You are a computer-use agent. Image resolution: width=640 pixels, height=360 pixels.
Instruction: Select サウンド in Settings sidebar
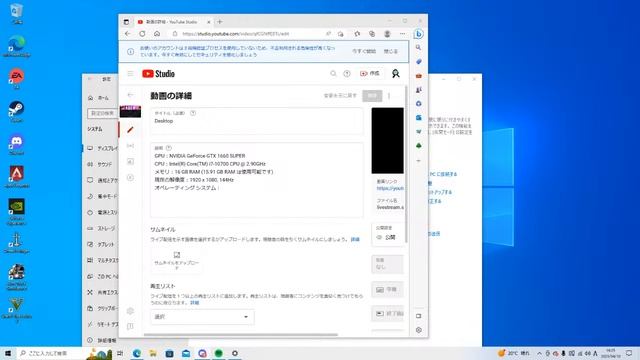tap(100, 164)
